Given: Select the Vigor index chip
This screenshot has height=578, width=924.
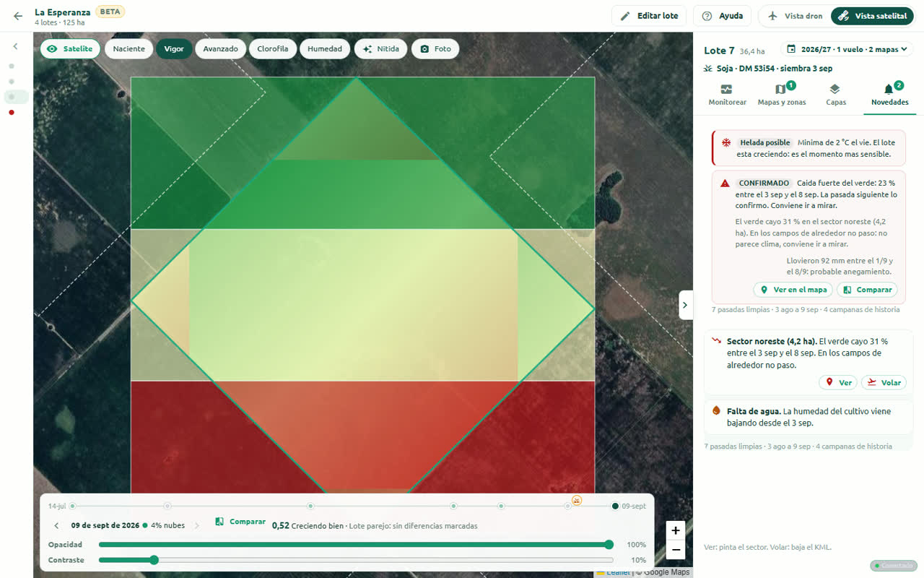Looking at the screenshot, I should pyautogui.click(x=174, y=48).
